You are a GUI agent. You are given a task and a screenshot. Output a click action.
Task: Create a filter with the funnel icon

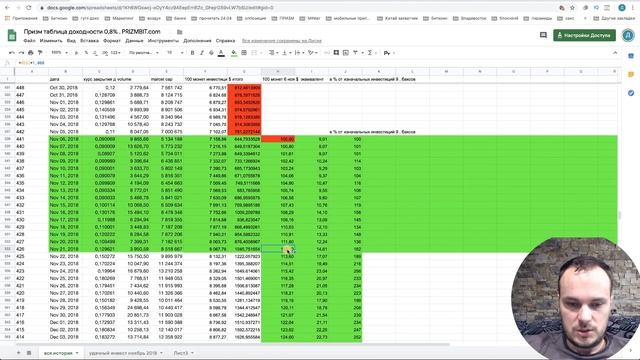point(355,53)
